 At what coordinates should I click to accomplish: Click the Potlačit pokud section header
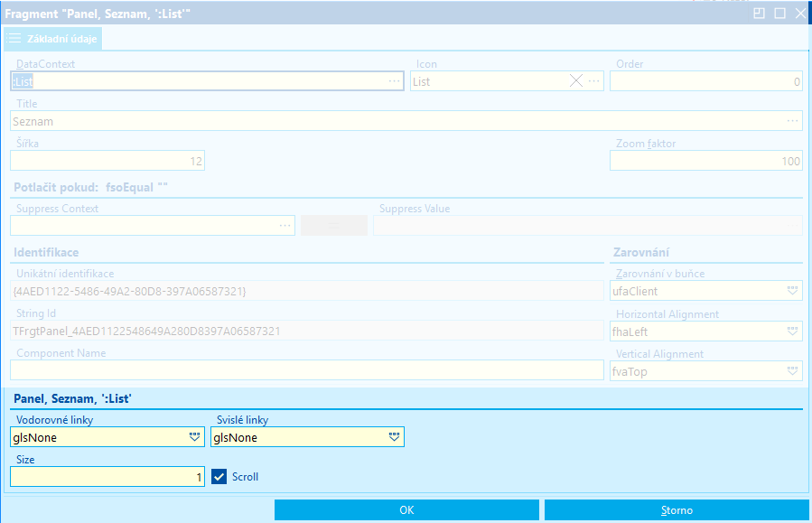pyautogui.click(x=90, y=188)
